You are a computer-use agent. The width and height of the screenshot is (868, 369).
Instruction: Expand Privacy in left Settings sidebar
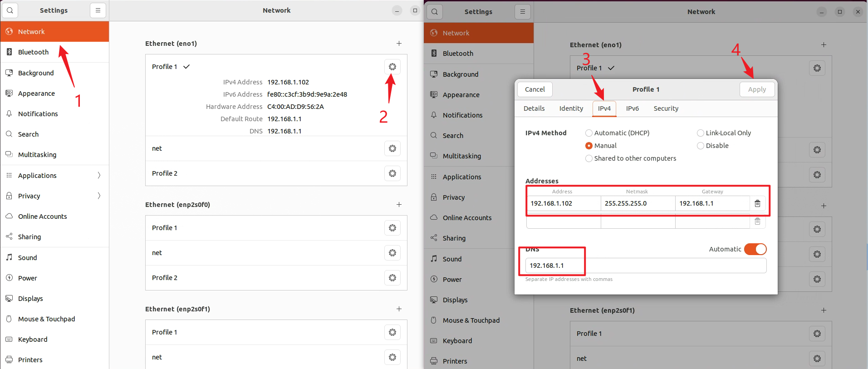coord(54,196)
